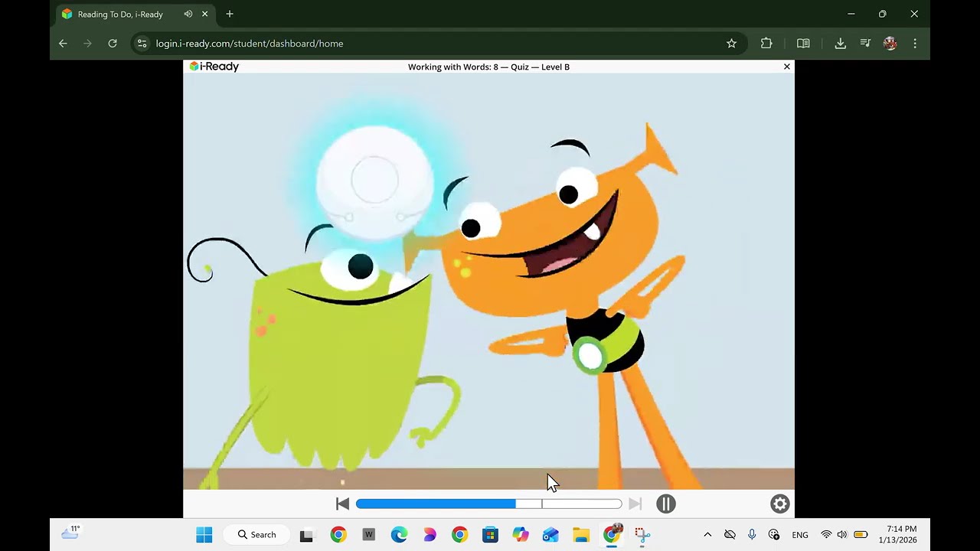This screenshot has height=551, width=980.
Task: Pause the i-Ready animation
Action: click(666, 504)
